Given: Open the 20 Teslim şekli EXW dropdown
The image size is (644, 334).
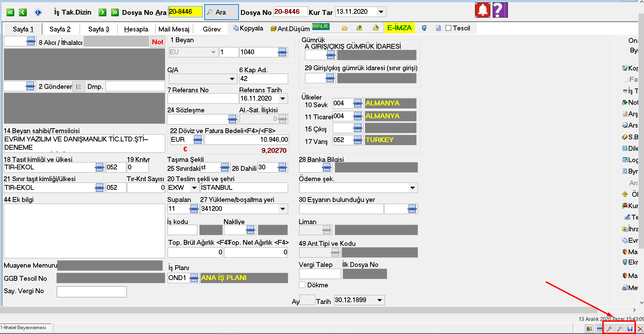Looking at the screenshot, I should pos(194,188).
